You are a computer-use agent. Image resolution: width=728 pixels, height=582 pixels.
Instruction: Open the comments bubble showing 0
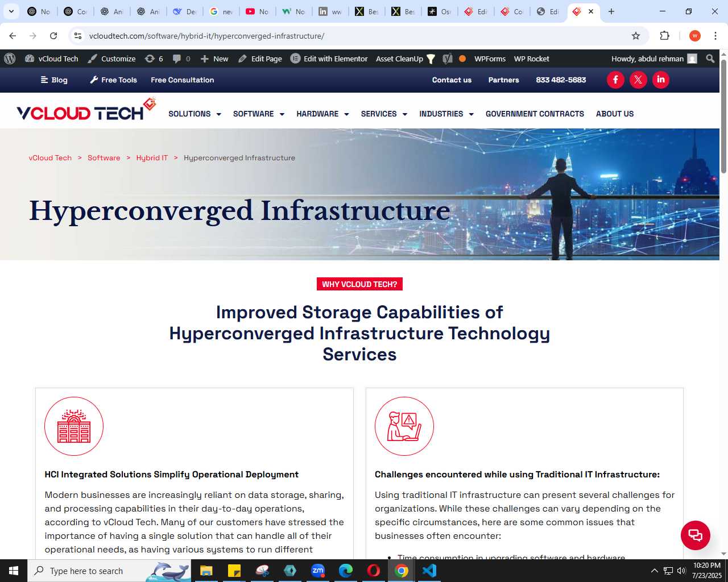click(x=181, y=59)
